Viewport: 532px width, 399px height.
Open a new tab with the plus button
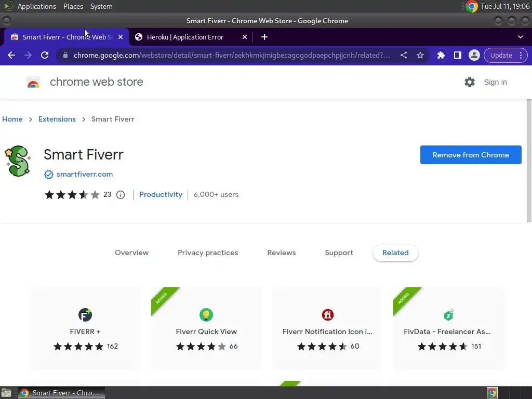(x=264, y=37)
